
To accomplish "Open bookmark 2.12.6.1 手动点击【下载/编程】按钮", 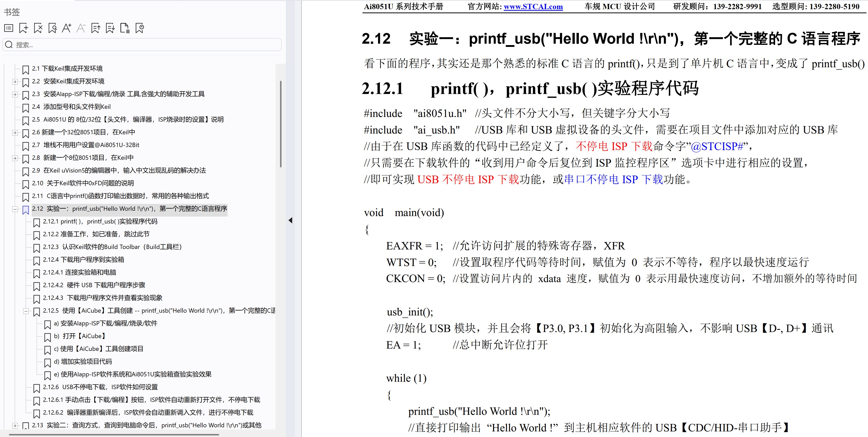I will 151,400.
